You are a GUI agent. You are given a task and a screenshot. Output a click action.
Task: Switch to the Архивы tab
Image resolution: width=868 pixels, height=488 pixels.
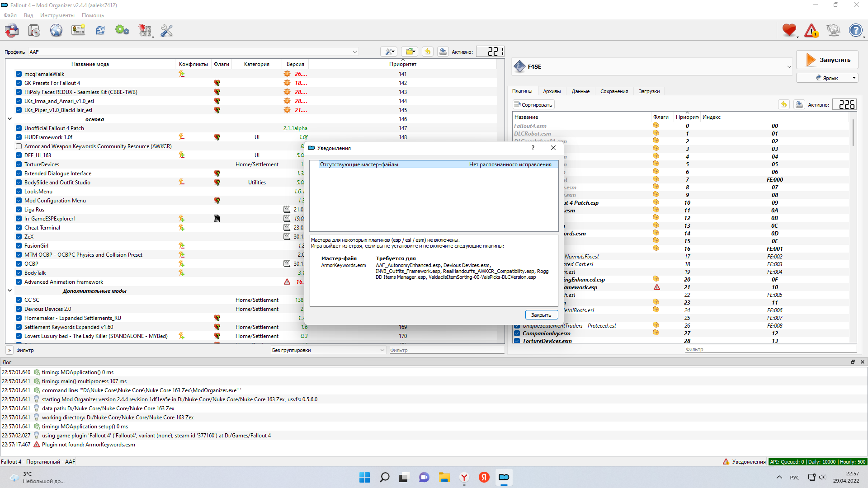point(552,91)
